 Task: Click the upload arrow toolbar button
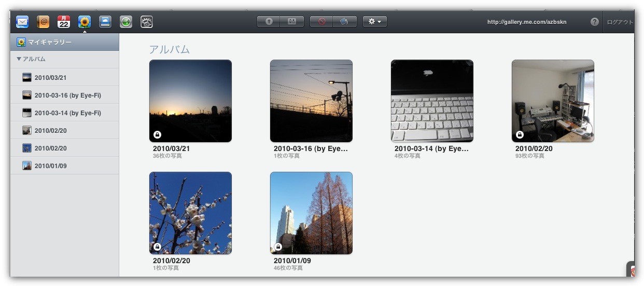tap(269, 22)
